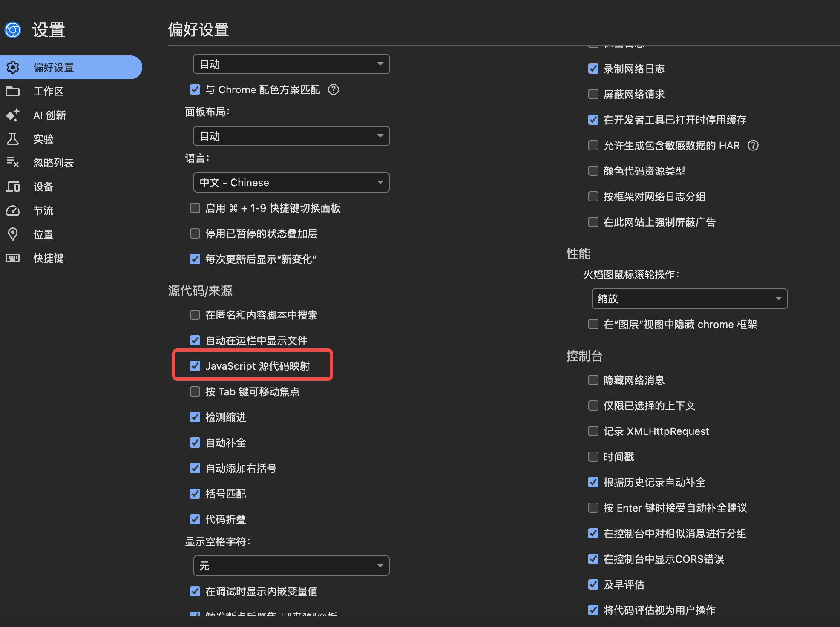Screen dimensions: 840x627
Task: Toggle 括号匹配 checkbox
Action: 195,494
